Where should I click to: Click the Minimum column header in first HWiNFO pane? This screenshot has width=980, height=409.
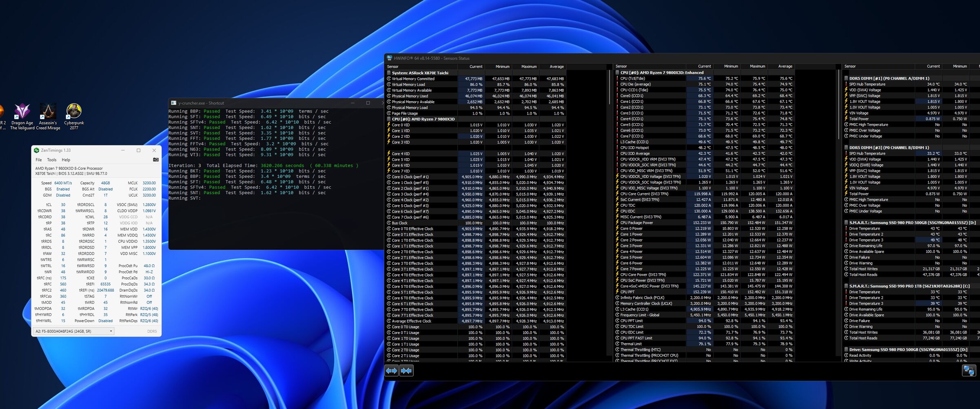(x=498, y=66)
